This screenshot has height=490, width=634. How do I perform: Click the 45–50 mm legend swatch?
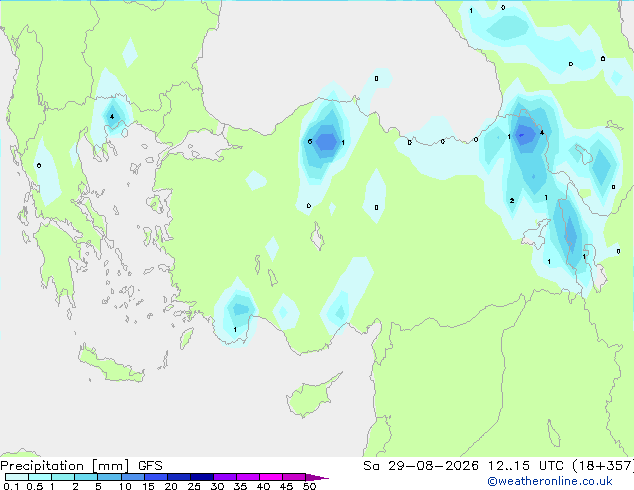[294, 477]
